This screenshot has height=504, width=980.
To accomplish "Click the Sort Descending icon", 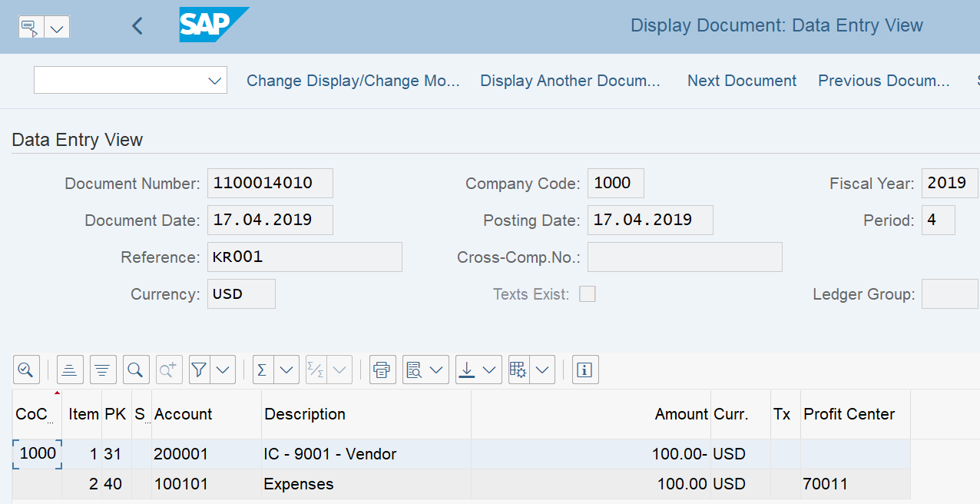I will click(x=103, y=370).
